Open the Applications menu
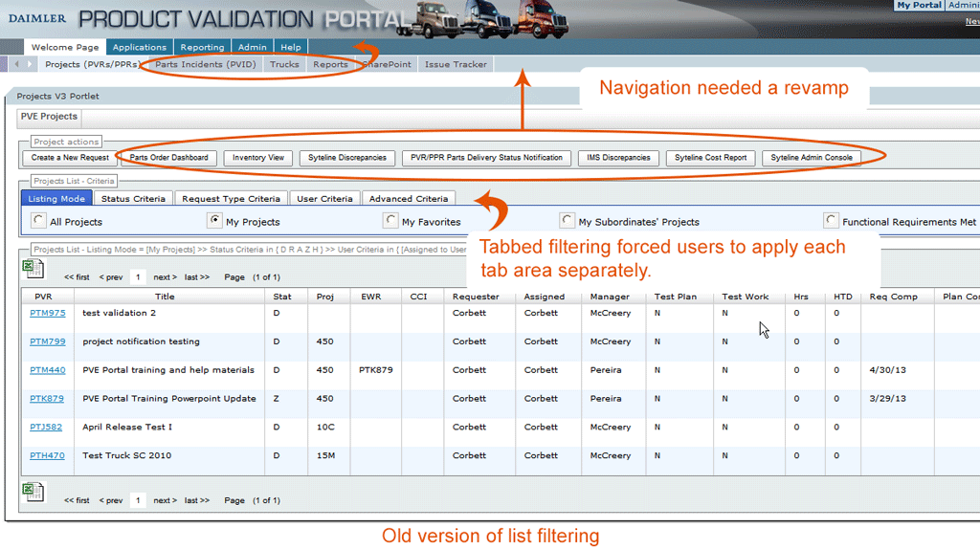Viewport: 980px width, 550px height. tap(140, 47)
